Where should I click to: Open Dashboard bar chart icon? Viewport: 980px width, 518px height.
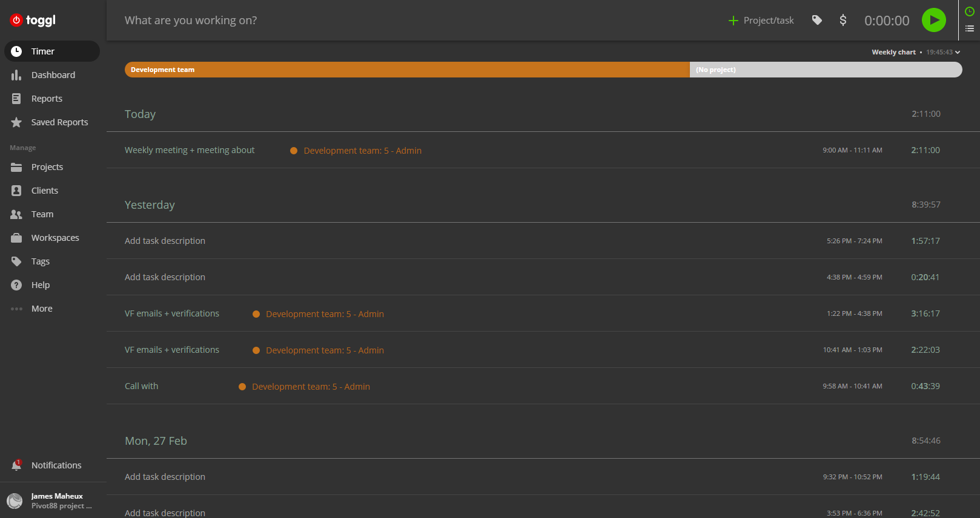16,75
